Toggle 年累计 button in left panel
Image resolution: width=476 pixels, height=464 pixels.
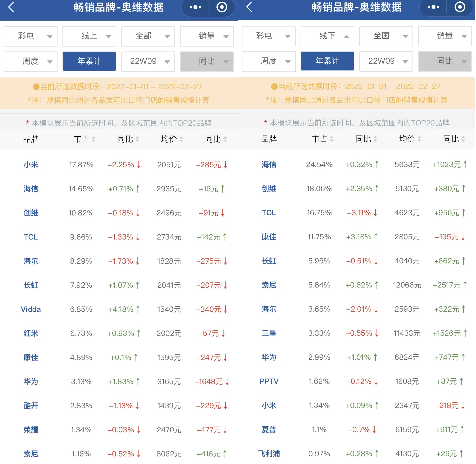pyautogui.click(x=89, y=61)
